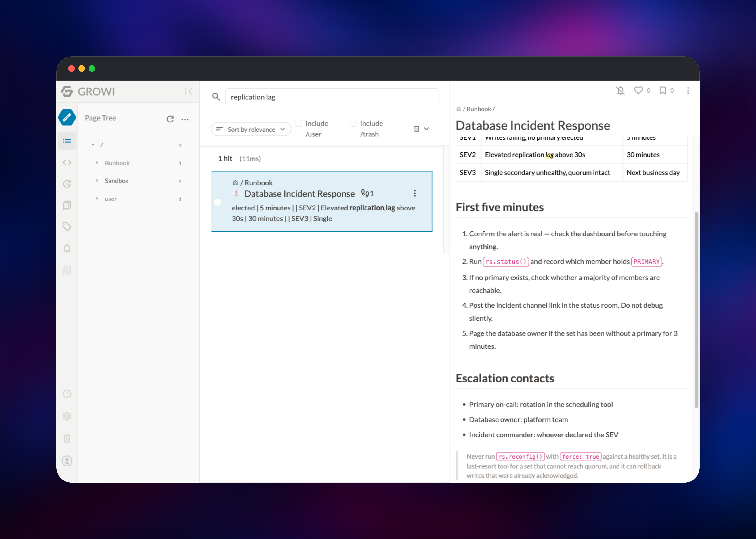Screen dimensions: 756x539
Task: Select Sandbox in the page tree
Action: point(116,181)
